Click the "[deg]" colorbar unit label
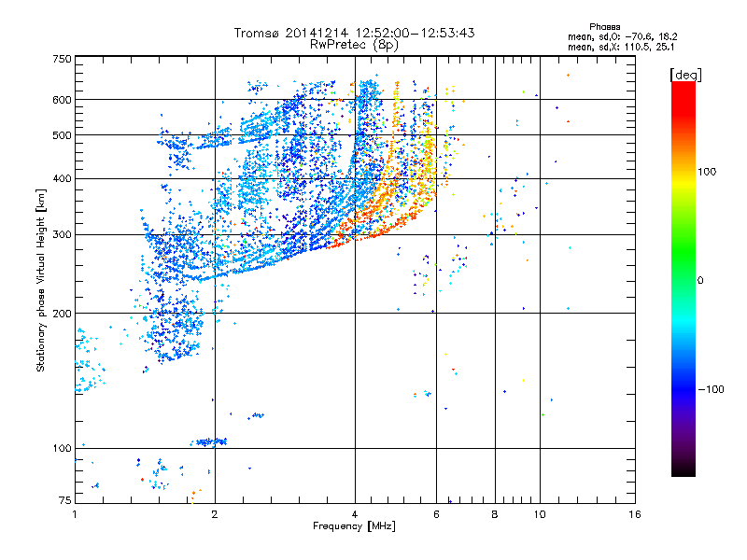747x560 pixels. click(x=685, y=75)
